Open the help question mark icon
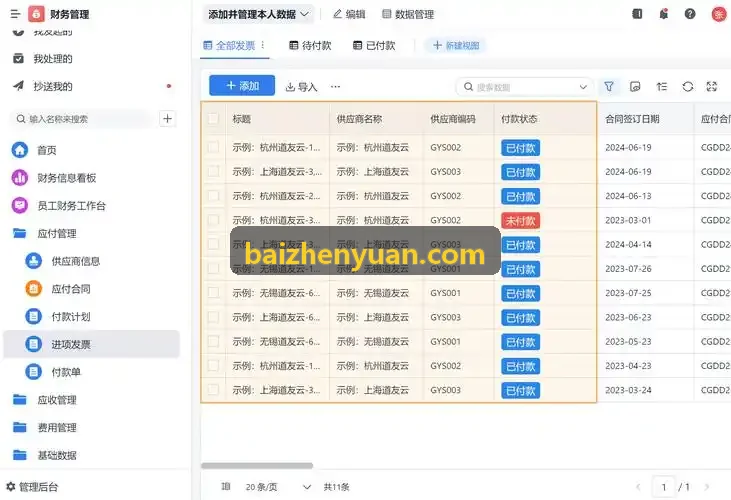 (x=690, y=14)
